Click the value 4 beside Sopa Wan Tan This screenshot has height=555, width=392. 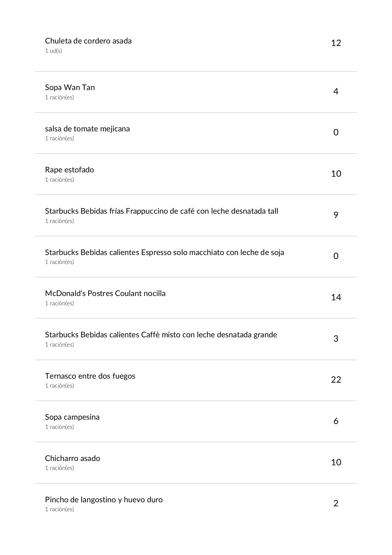point(336,92)
